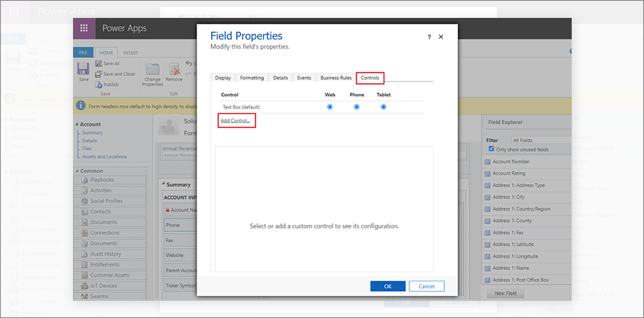Screen dimensions: 644x318
Task: Collapse the Common navigation section
Action: (77, 171)
